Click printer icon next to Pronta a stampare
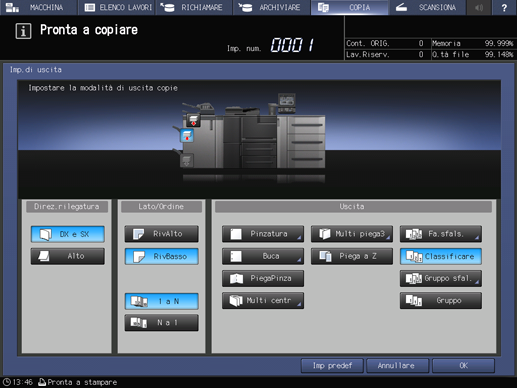This screenshot has height=388, width=517. (x=42, y=382)
